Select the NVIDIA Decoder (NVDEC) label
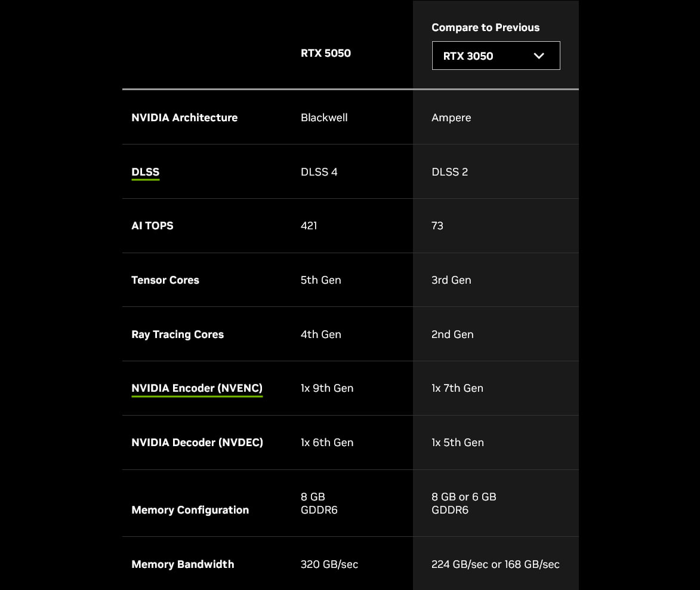 tap(197, 442)
